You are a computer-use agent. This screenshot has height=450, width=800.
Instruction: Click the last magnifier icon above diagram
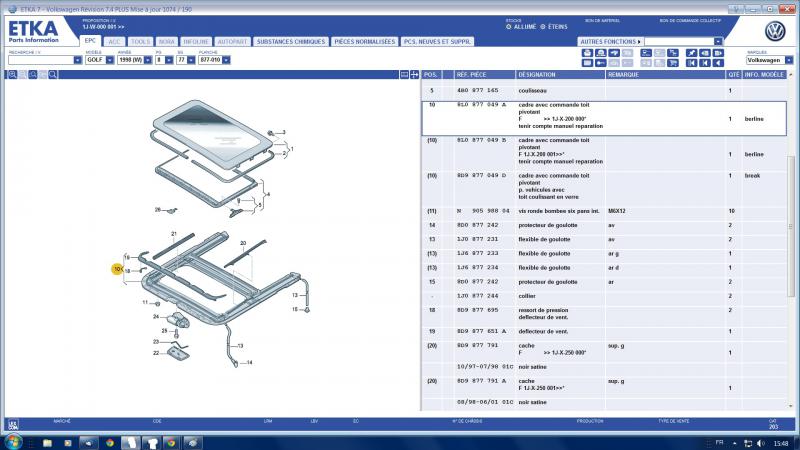coord(53,74)
